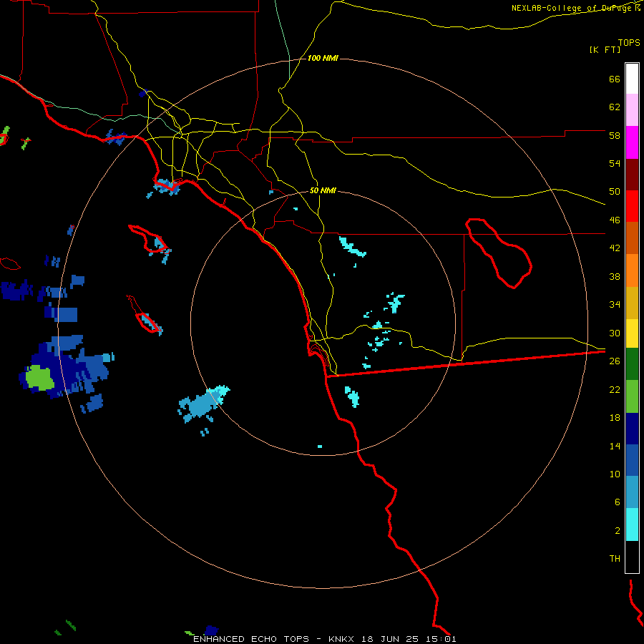Click the 18 value on the scale

coord(615,418)
